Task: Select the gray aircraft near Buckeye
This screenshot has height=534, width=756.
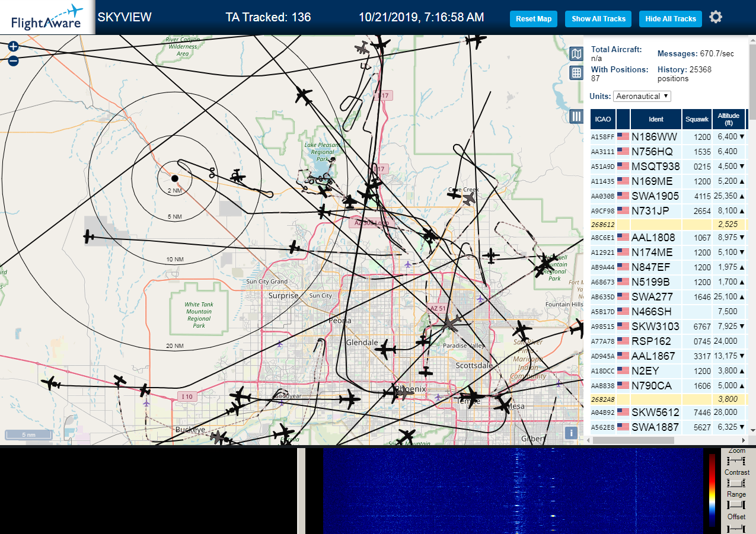Action: pyautogui.click(x=219, y=437)
